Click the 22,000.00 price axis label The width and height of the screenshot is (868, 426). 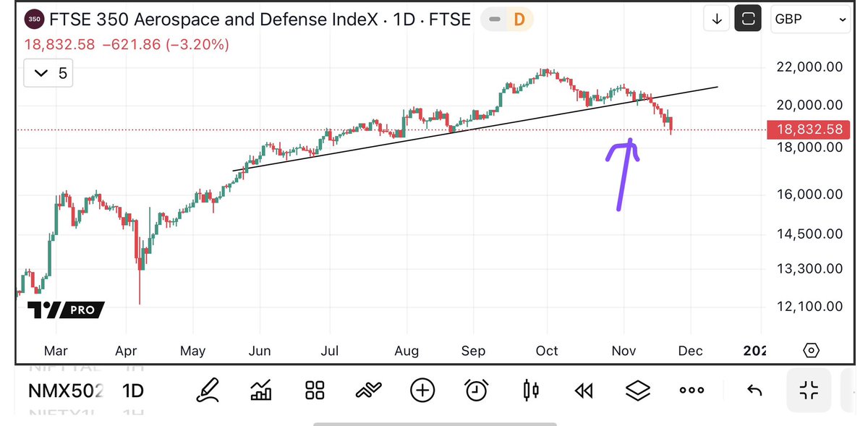click(x=809, y=67)
